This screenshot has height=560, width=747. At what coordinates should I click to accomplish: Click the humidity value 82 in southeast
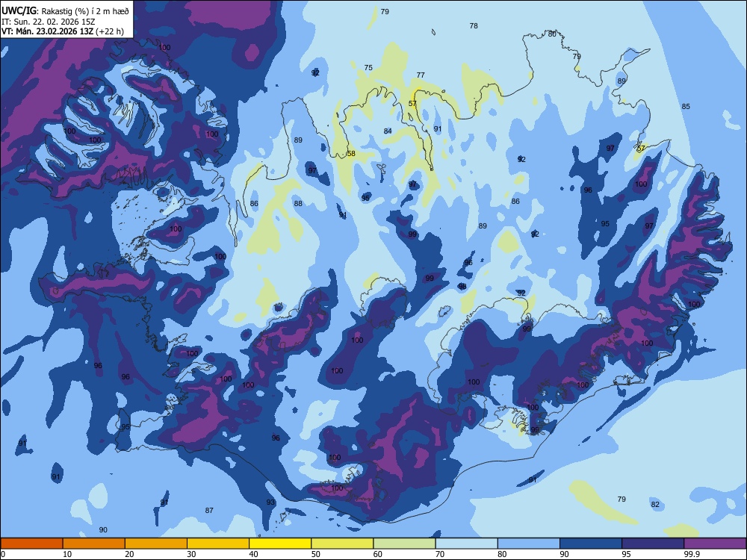coord(655,504)
